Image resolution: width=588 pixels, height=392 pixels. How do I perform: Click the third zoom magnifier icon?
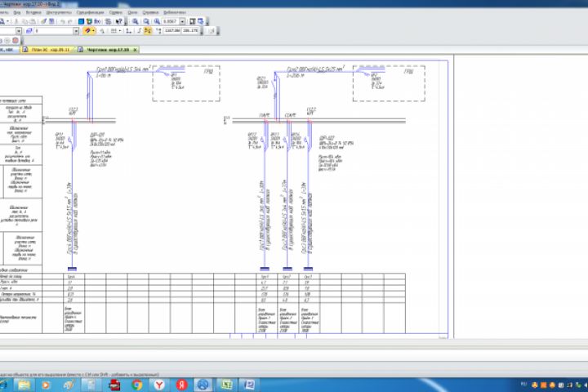tap(157, 21)
